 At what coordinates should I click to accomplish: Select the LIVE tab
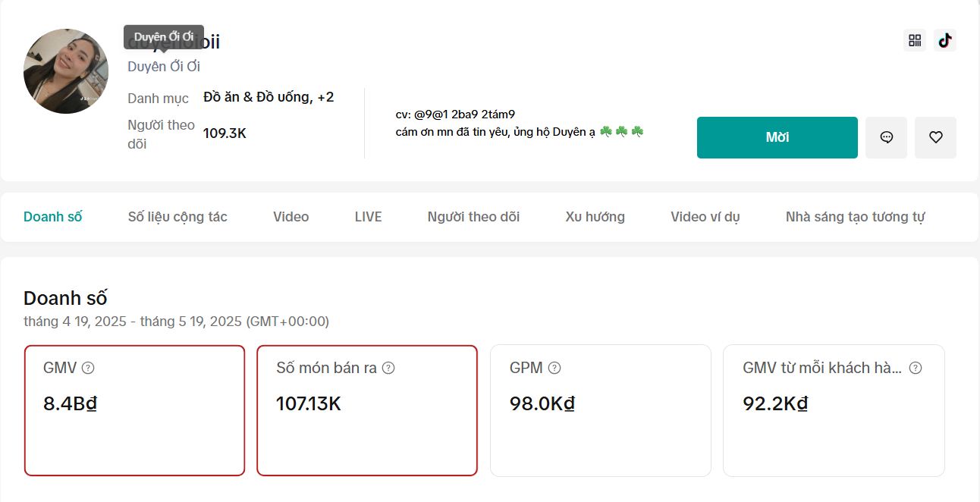click(x=368, y=217)
